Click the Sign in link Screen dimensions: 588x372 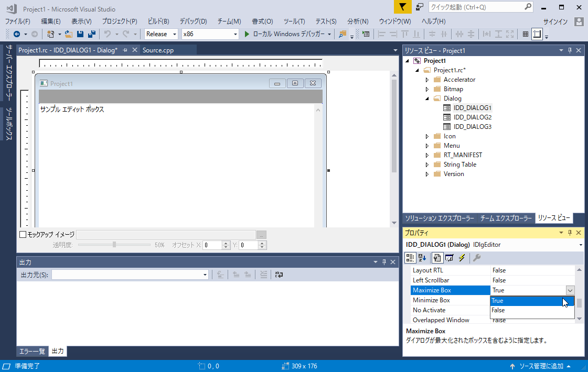pyautogui.click(x=555, y=21)
